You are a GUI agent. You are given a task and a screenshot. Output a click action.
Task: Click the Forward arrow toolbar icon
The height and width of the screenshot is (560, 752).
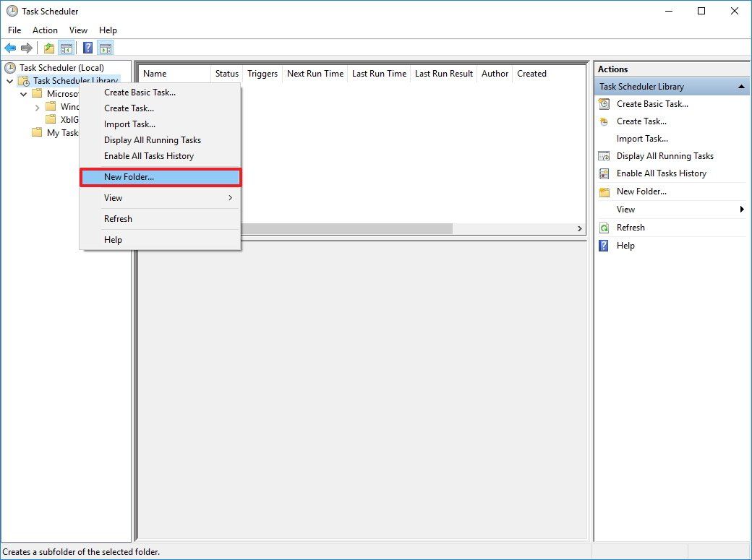pos(27,48)
